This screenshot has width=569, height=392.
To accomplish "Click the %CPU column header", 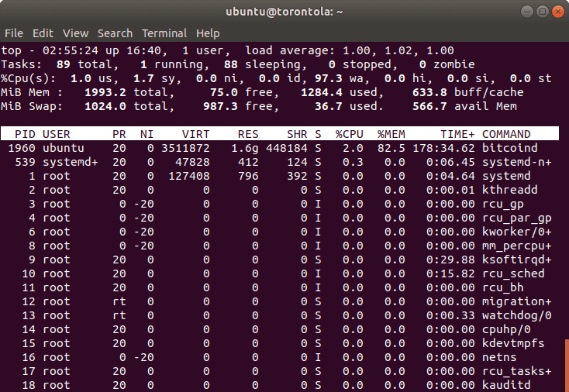I will click(351, 134).
